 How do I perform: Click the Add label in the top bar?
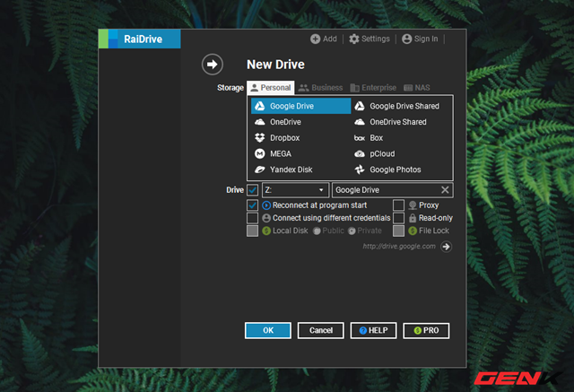point(330,39)
